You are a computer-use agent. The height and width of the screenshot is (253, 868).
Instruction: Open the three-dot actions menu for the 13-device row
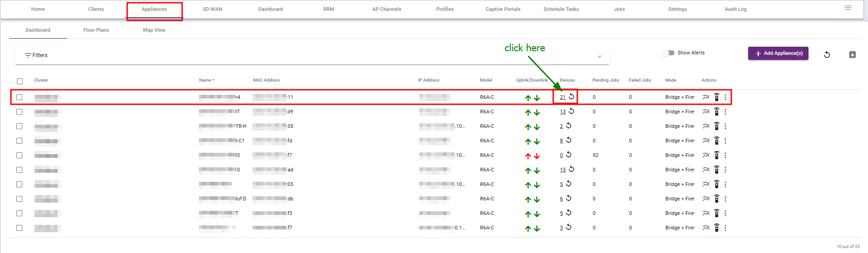pos(725,112)
